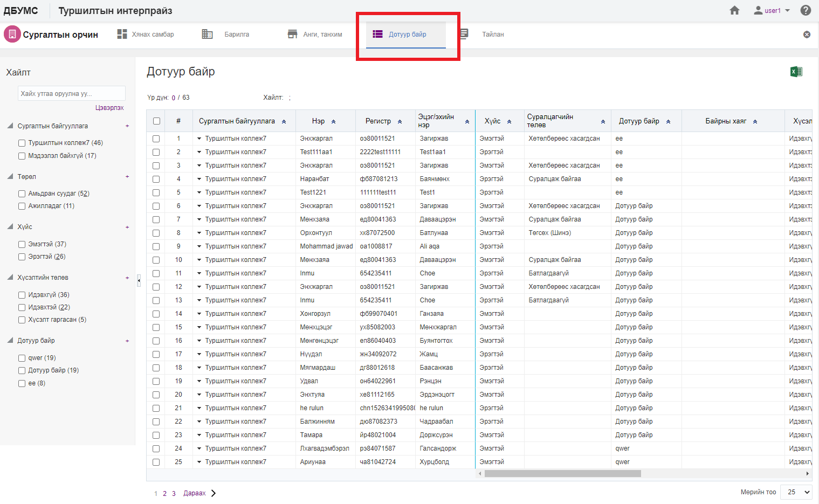Sort by Дотуур байр column arrow

point(668,122)
